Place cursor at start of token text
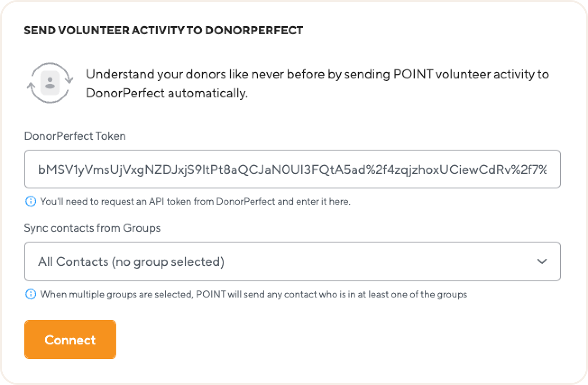 [39, 170]
